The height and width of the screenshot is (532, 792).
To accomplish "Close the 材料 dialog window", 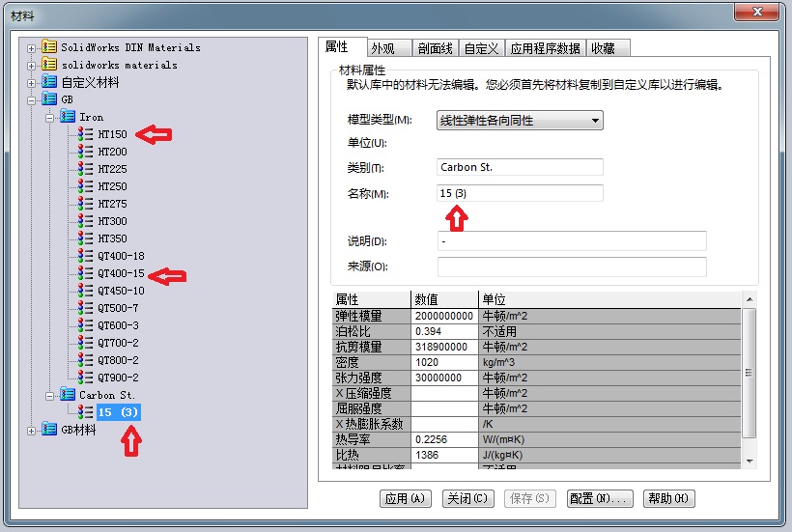I will point(756,13).
